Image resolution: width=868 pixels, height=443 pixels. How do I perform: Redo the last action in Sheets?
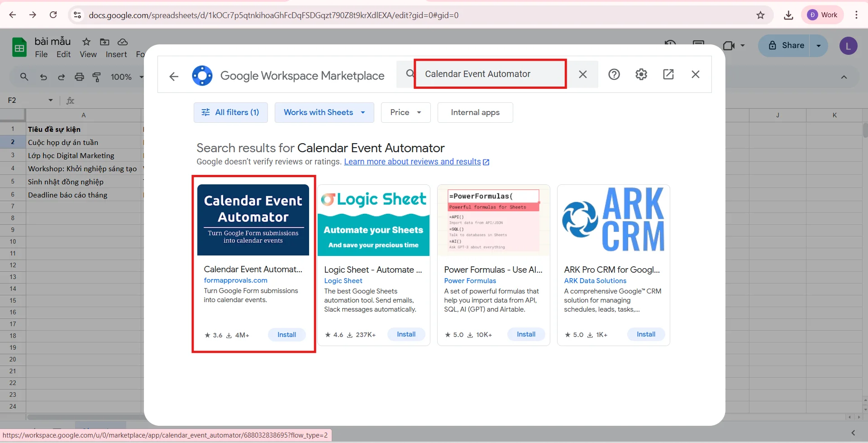click(x=61, y=77)
